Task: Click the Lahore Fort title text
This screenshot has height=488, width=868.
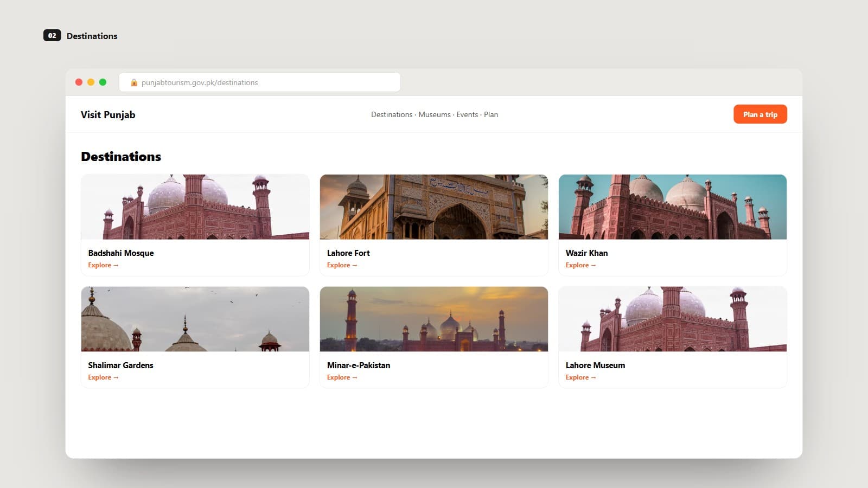Action: click(x=348, y=253)
